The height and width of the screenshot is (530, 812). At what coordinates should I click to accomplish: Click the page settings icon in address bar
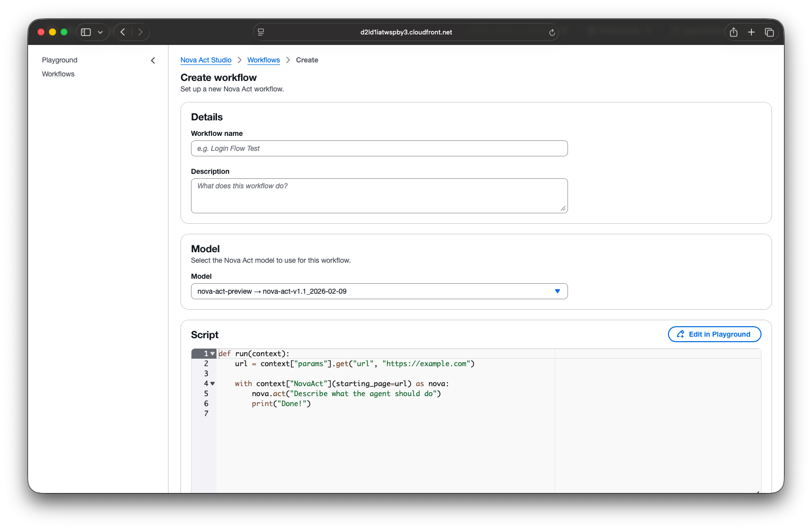click(x=261, y=32)
